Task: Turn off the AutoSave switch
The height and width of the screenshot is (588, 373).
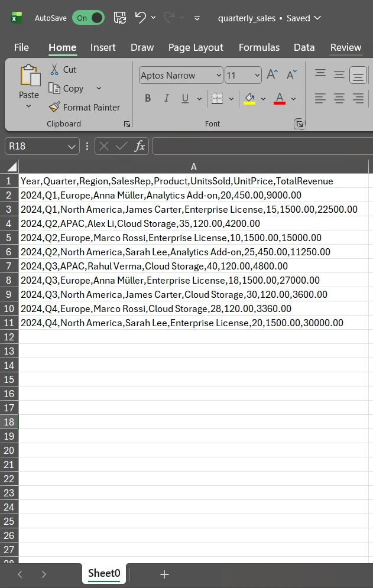Action: 88,18
